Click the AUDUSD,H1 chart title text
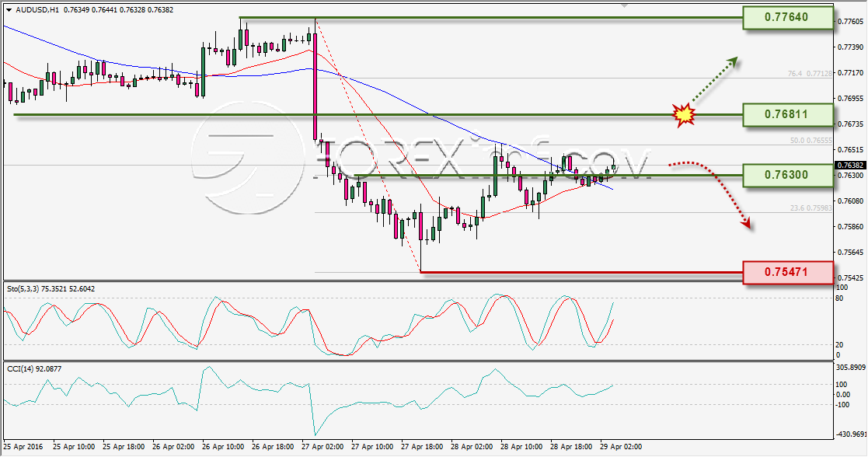 pyautogui.click(x=38, y=10)
